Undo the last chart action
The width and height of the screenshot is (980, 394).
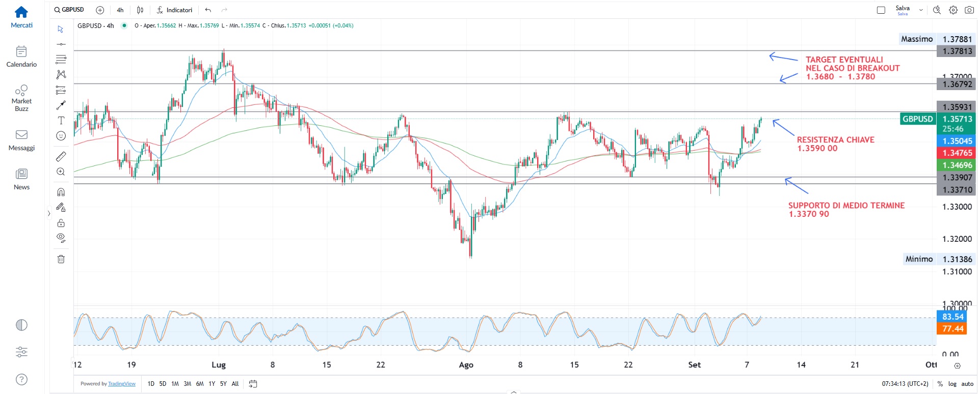(208, 10)
